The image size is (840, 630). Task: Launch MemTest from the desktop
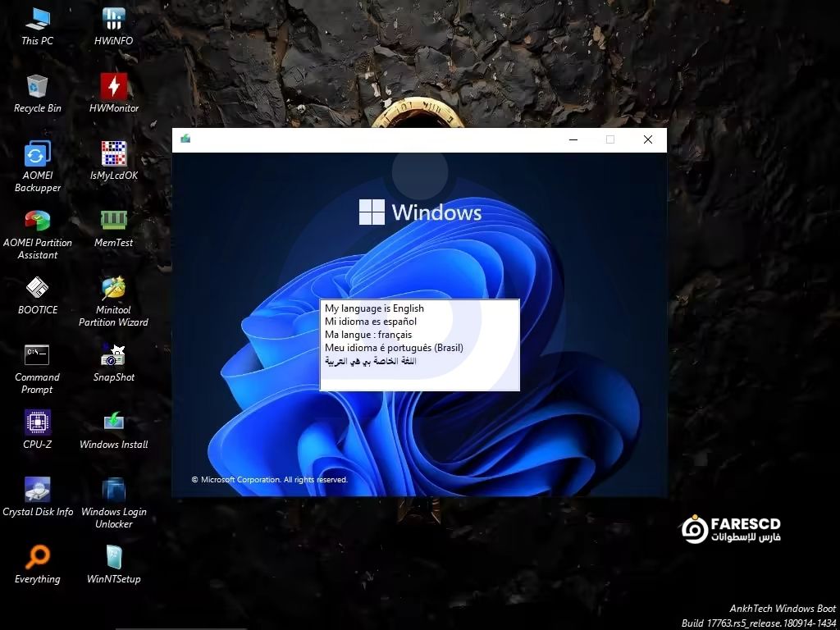[x=113, y=221]
